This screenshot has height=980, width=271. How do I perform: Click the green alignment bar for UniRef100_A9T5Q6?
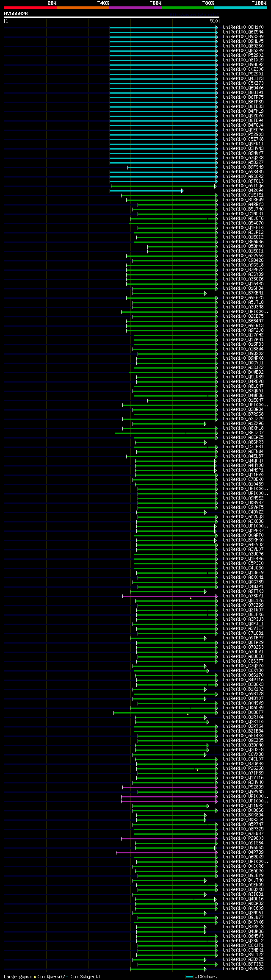(163, 186)
